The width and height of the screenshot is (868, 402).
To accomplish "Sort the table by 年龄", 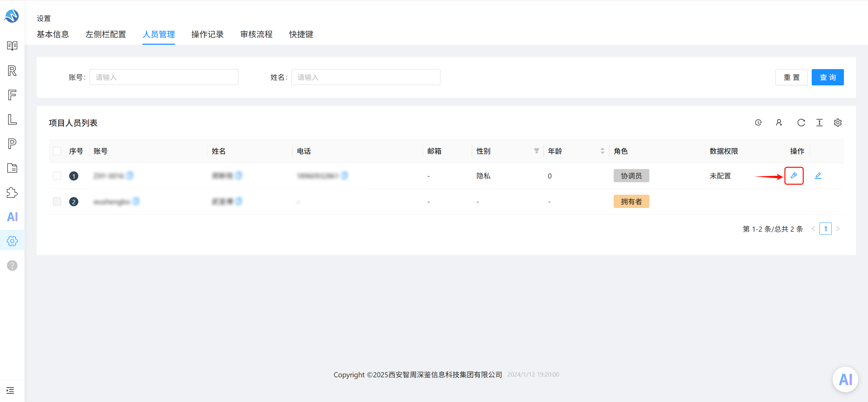I will (603, 151).
